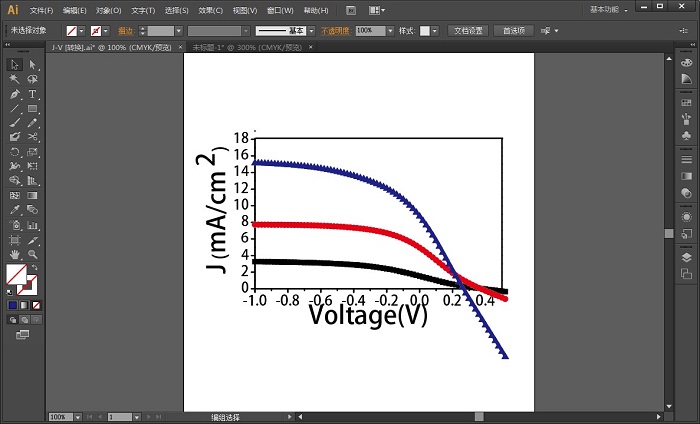
Task: Pick the Gradient tool
Action: 32,195
